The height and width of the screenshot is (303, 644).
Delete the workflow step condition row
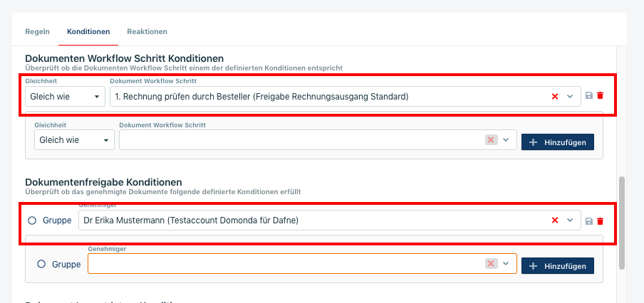600,96
